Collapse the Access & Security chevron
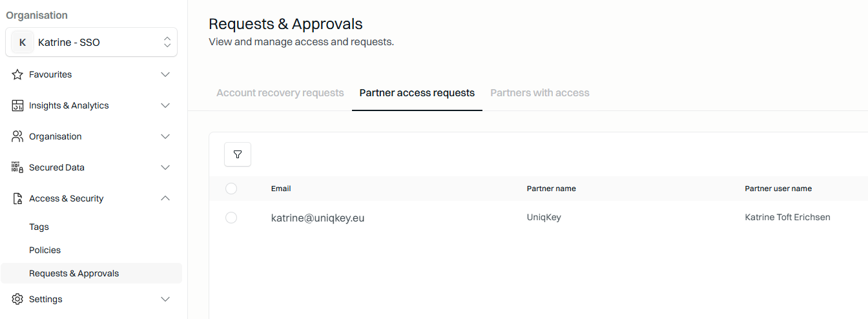This screenshot has width=868, height=319. (x=165, y=198)
